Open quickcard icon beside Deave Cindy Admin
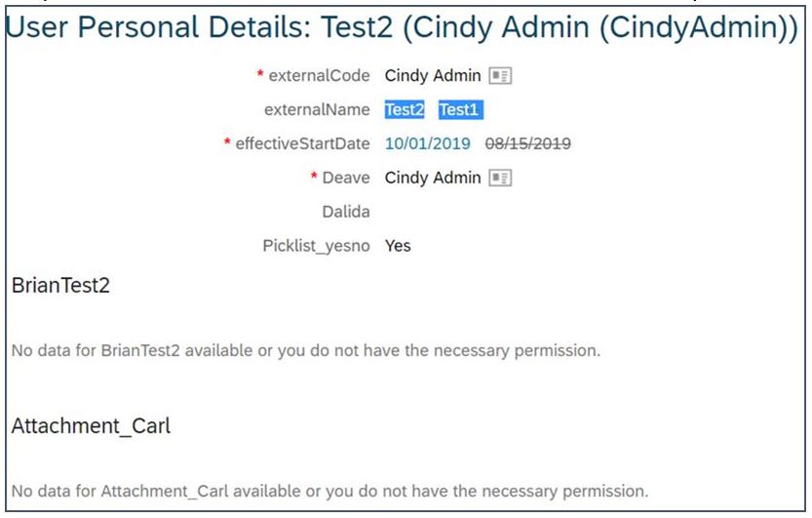The height and width of the screenshot is (518, 812). (500, 178)
